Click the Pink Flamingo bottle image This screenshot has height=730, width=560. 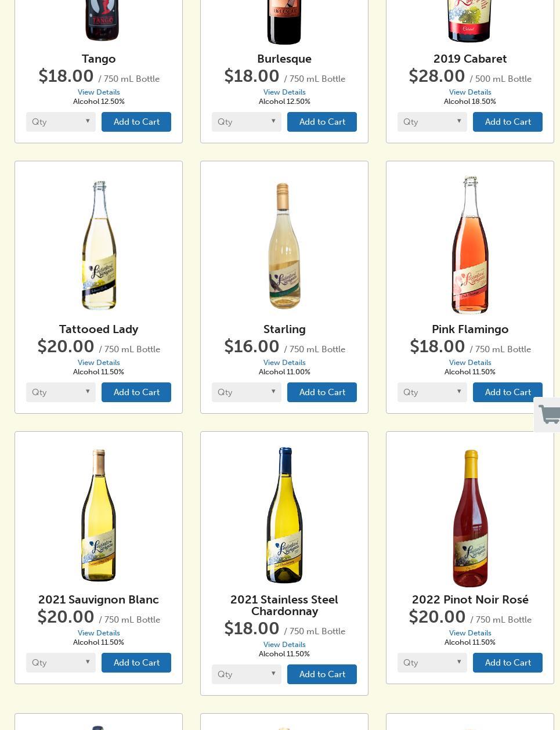click(x=470, y=245)
